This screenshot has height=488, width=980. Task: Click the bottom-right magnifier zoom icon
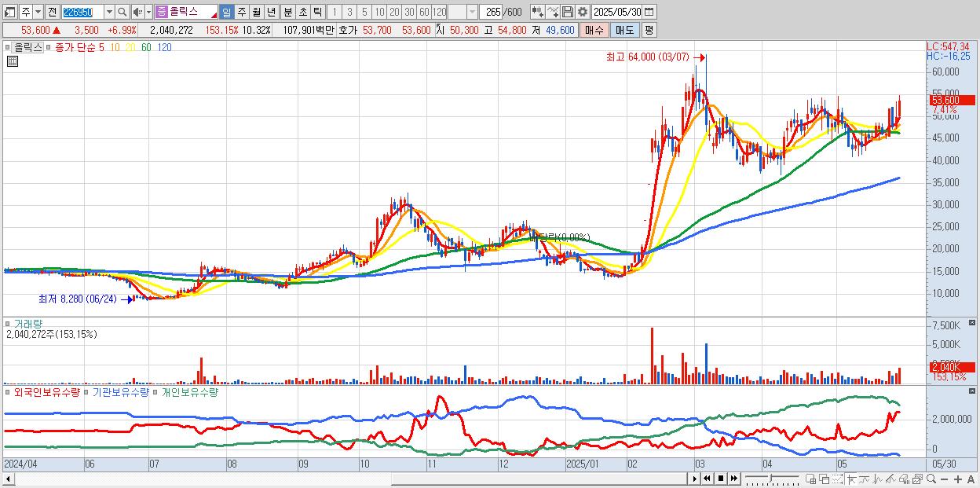(x=931, y=479)
